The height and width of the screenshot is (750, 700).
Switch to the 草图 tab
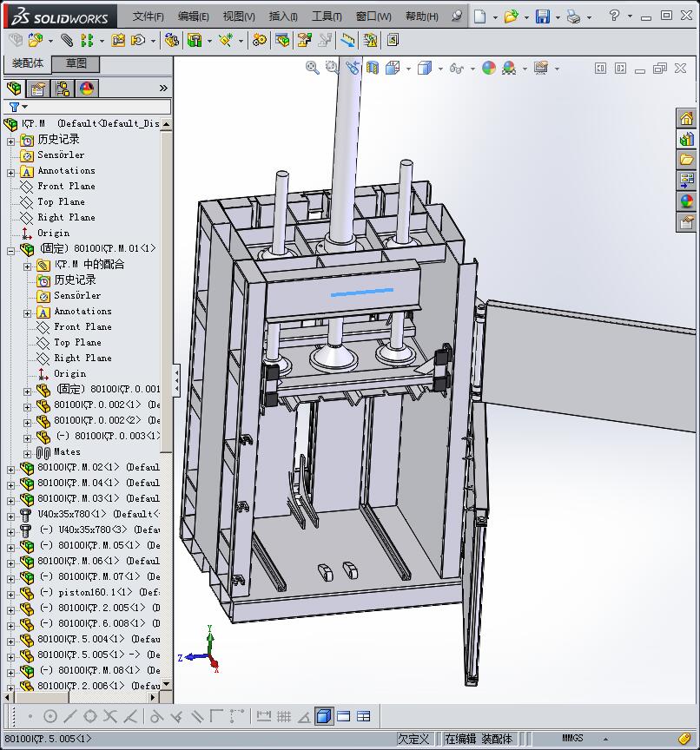click(76, 63)
